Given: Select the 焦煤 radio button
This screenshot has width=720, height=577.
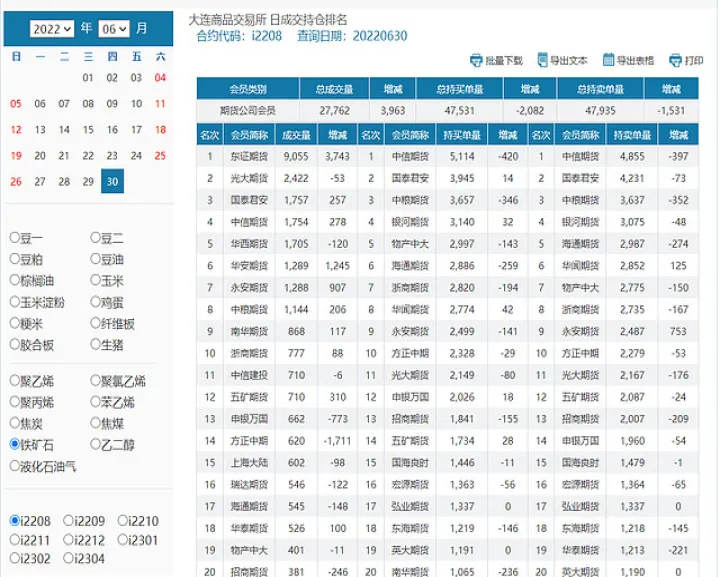Looking at the screenshot, I should 96,422.
